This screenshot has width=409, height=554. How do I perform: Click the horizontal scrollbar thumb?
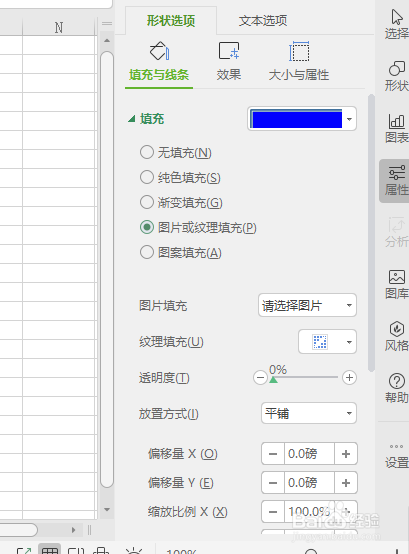(18, 530)
